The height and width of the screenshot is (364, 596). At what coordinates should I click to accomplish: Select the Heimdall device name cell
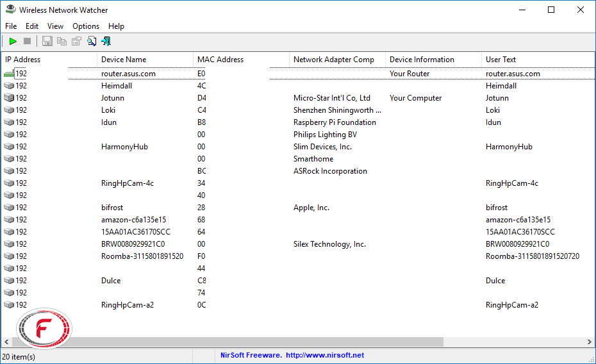[x=117, y=86]
